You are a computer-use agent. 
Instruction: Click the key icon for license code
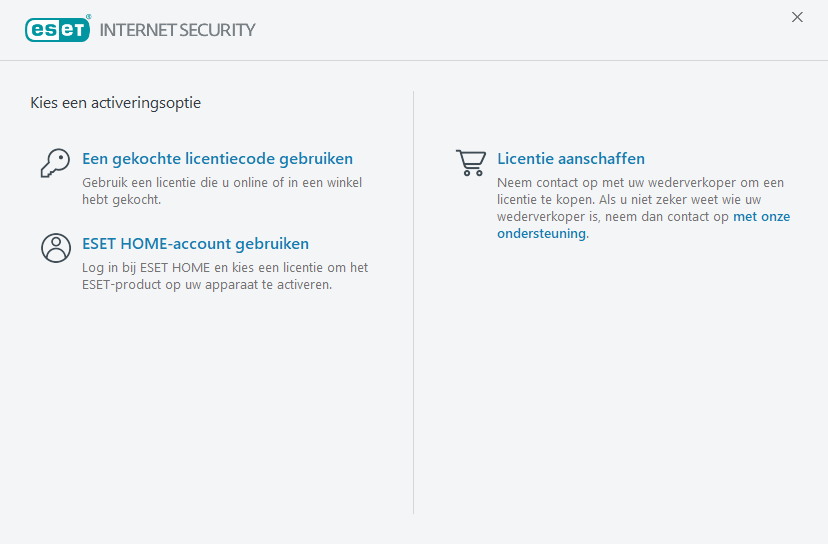point(55,163)
